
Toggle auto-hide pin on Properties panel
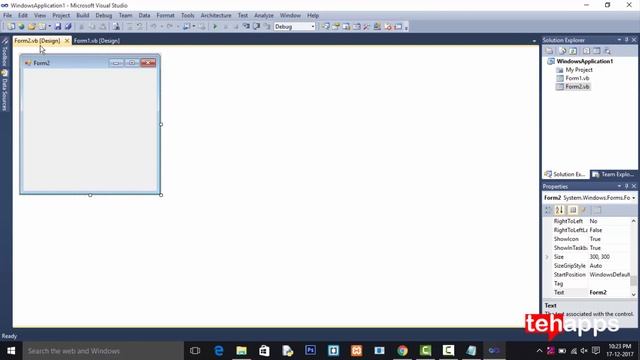click(x=627, y=186)
